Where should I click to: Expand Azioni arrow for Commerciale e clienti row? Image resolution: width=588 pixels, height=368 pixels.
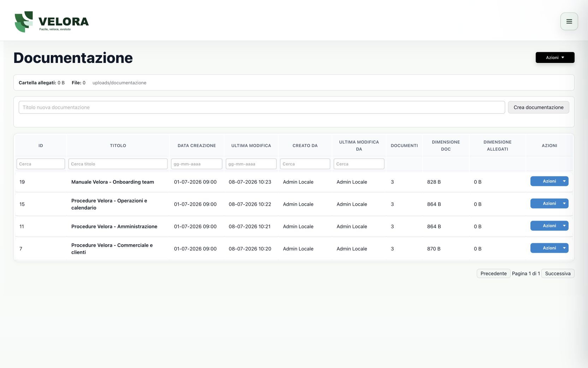pyautogui.click(x=564, y=248)
